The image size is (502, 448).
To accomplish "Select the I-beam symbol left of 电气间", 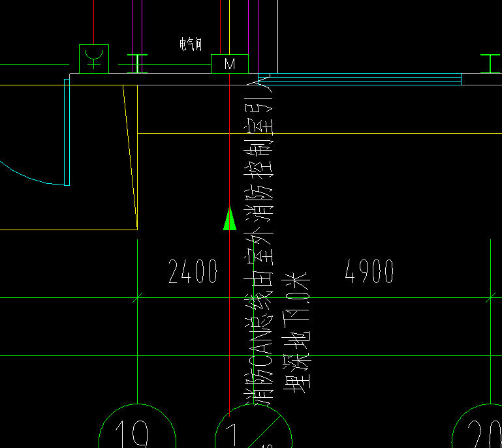I will pyautogui.click(x=137, y=64).
